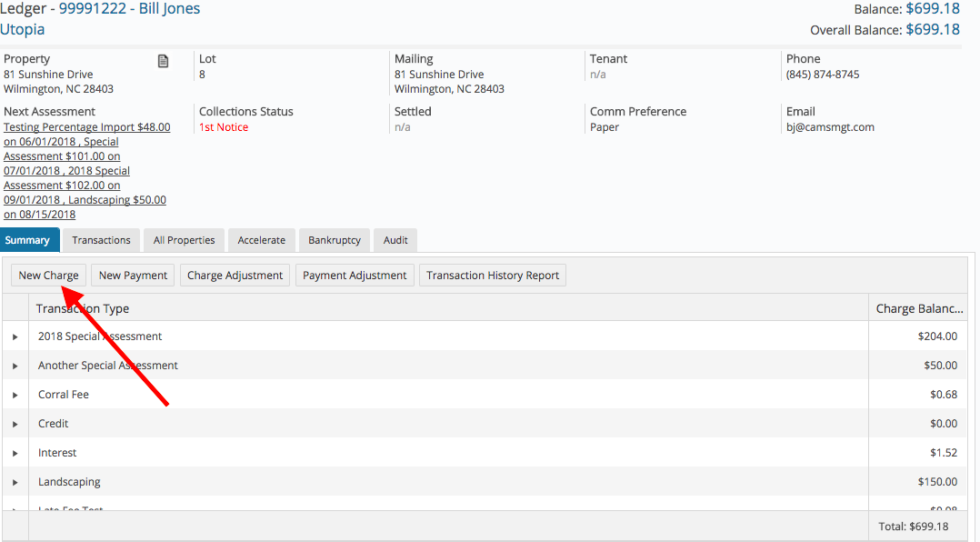Click the property address 81 Sunshine Drive
This screenshot has width=980, height=542.
(x=48, y=75)
